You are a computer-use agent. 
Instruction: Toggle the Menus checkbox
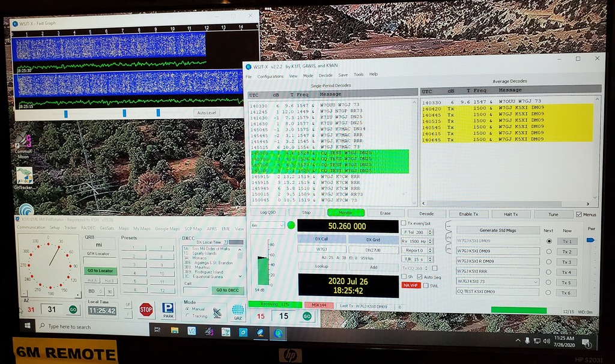tap(579, 214)
